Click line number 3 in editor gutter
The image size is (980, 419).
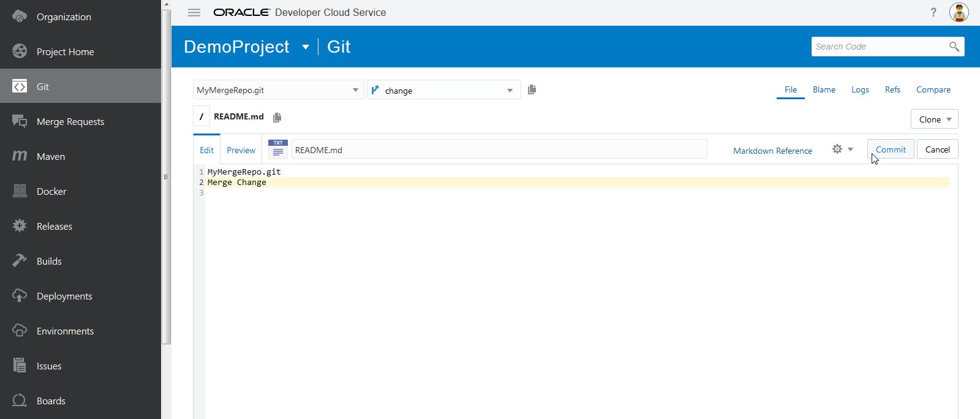(201, 192)
